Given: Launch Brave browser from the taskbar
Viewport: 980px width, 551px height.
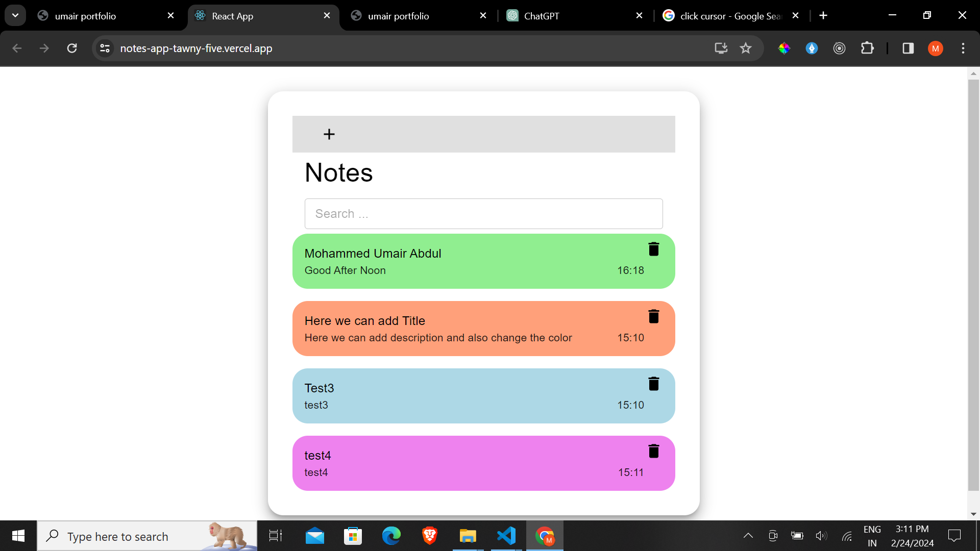Looking at the screenshot, I should coord(430,536).
